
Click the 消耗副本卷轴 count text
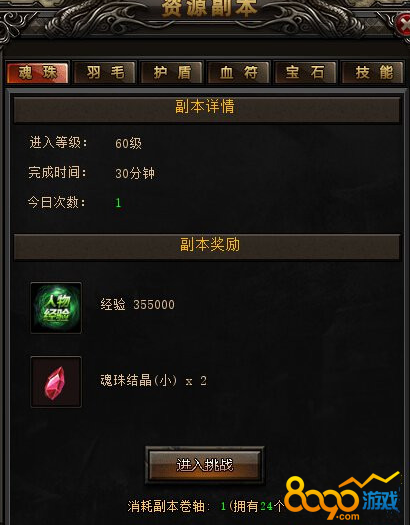coord(205,506)
